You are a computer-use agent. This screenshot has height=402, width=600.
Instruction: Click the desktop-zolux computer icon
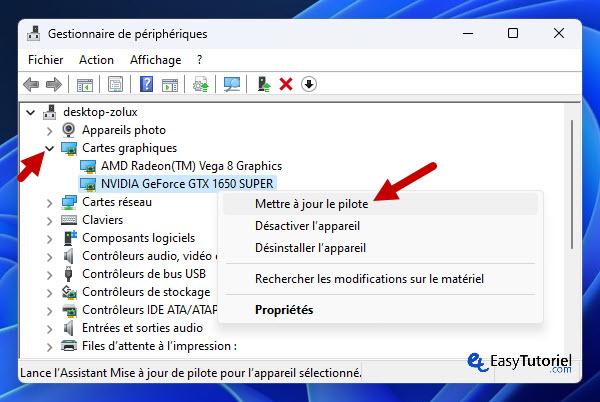(50, 112)
